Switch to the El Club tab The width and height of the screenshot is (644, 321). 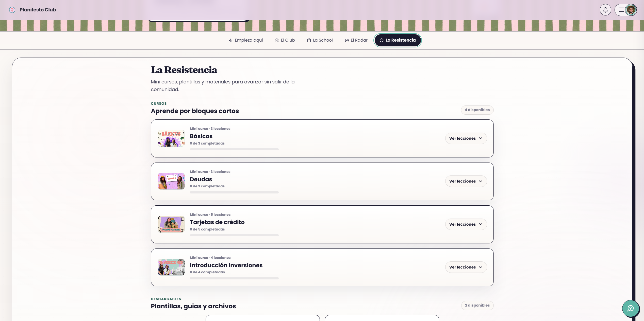(285, 40)
